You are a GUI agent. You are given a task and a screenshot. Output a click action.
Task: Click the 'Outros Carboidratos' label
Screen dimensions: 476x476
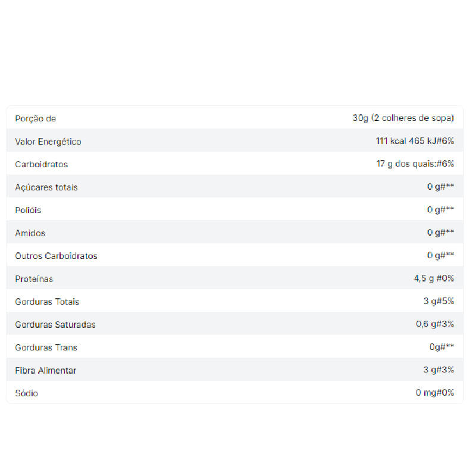[56, 256]
